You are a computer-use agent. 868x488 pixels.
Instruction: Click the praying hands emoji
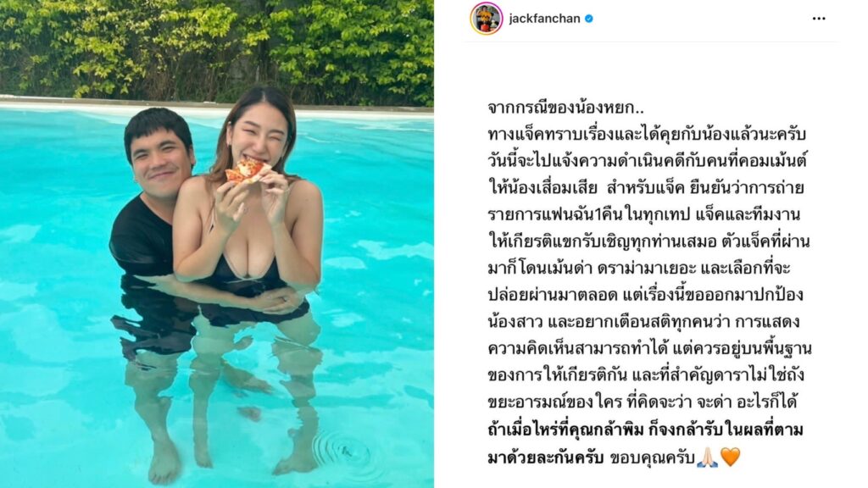point(707,458)
